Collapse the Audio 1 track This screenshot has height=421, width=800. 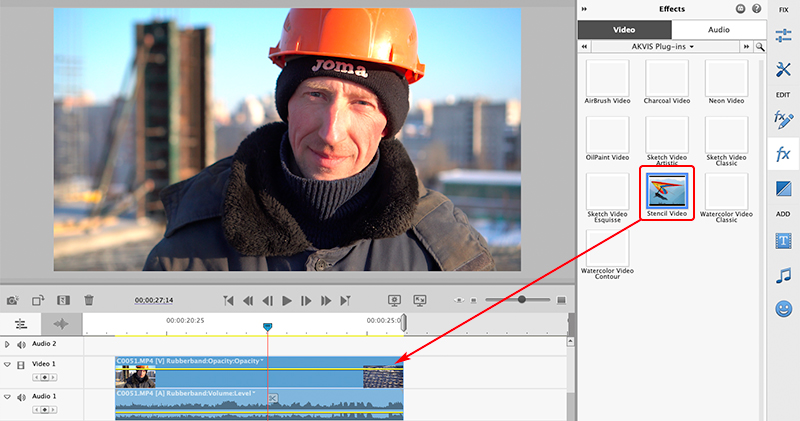[7, 397]
